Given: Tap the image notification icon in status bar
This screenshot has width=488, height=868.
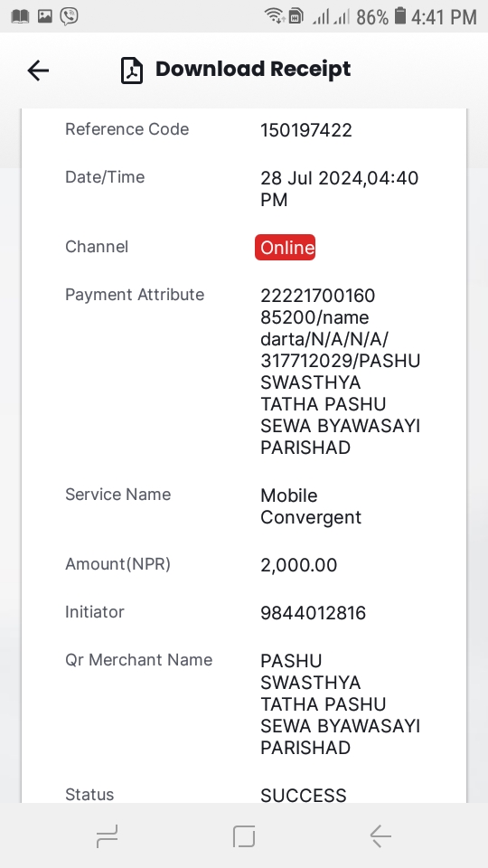Looking at the screenshot, I should [45, 16].
